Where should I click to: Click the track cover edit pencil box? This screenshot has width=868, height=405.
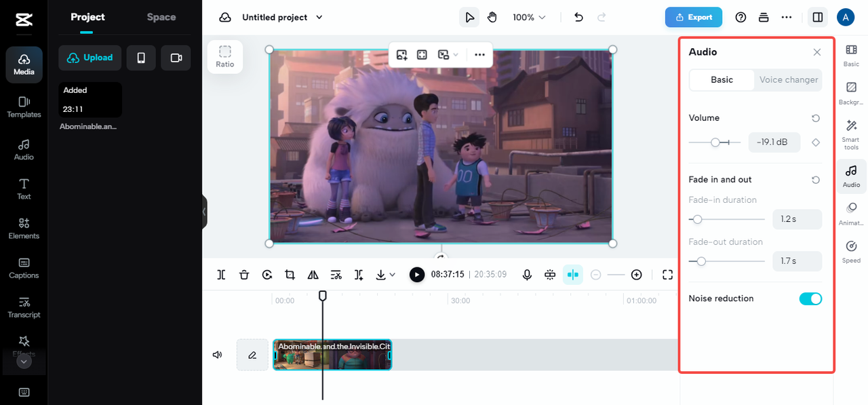(252, 355)
